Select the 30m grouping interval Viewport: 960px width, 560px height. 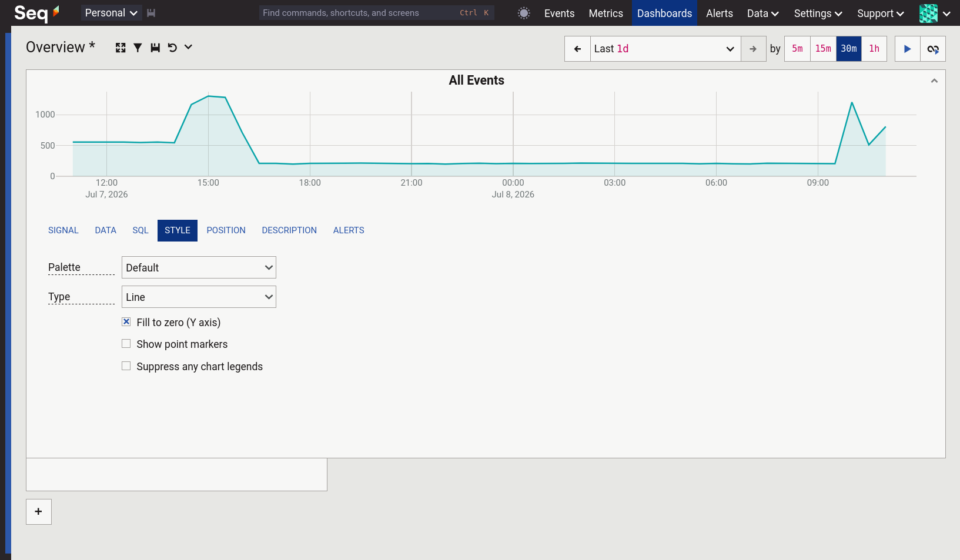(849, 49)
